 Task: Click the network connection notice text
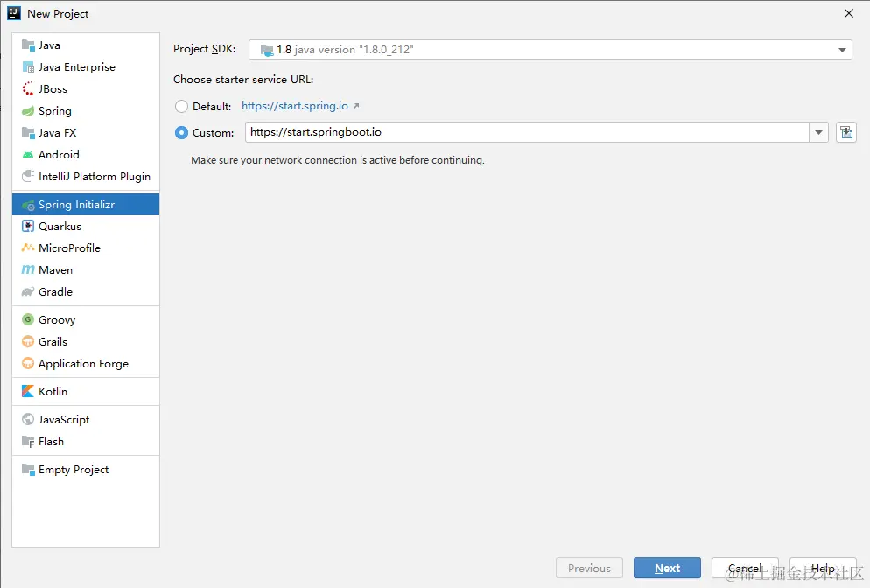(x=337, y=160)
